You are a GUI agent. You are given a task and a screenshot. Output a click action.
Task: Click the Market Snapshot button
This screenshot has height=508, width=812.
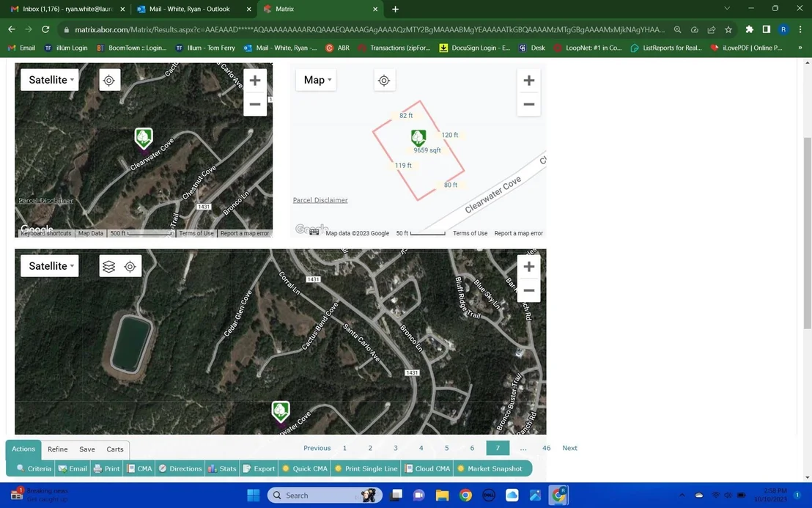pos(490,468)
